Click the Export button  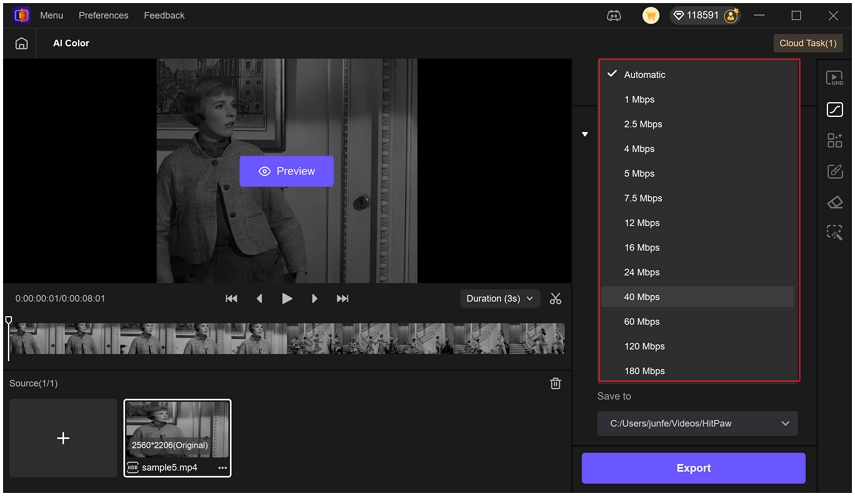click(694, 468)
